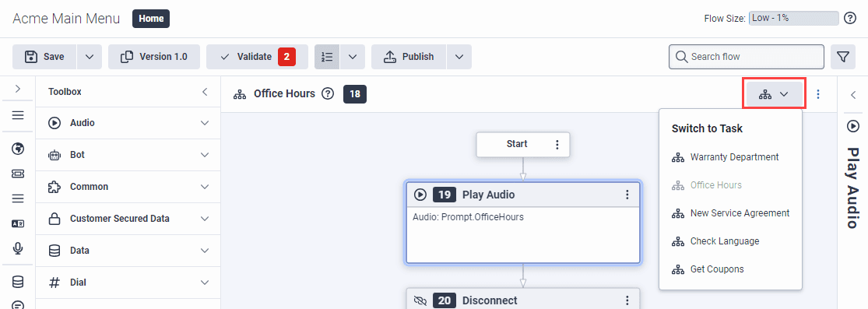Open the language A-character sidebar icon
This screenshot has width=868, height=309.
click(x=18, y=223)
